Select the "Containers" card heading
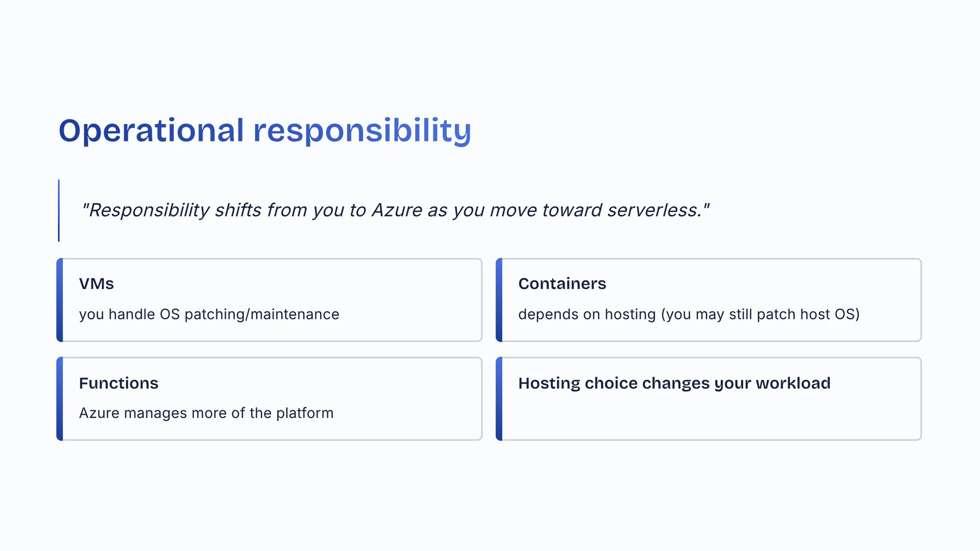The image size is (980, 551). click(x=562, y=284)
